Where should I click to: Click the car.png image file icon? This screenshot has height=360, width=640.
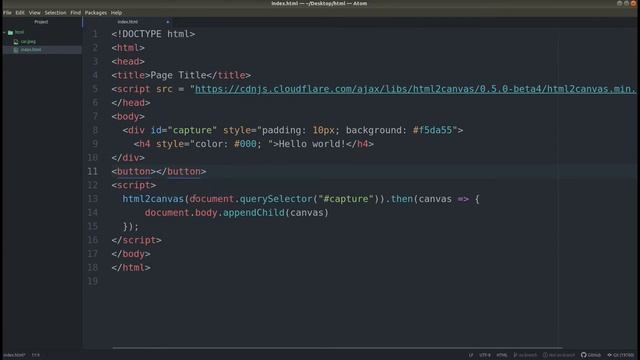(x=16, y=42)
